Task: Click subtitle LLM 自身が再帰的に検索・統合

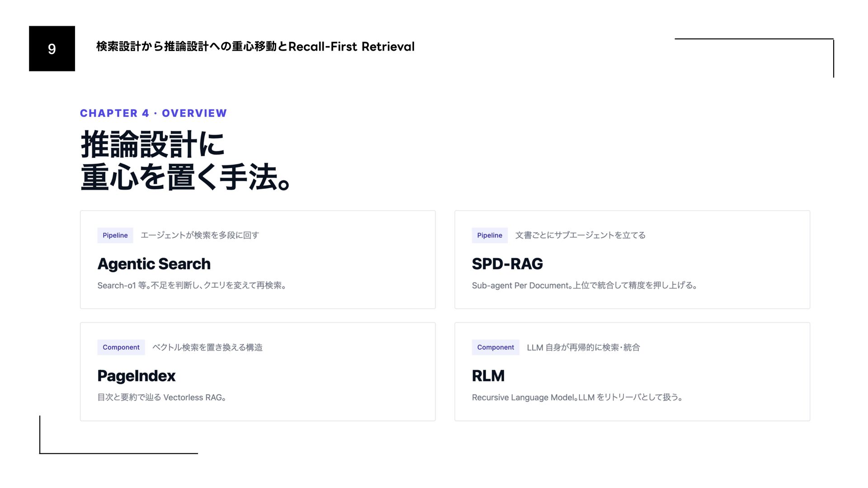Action: [x=583, y=347]
